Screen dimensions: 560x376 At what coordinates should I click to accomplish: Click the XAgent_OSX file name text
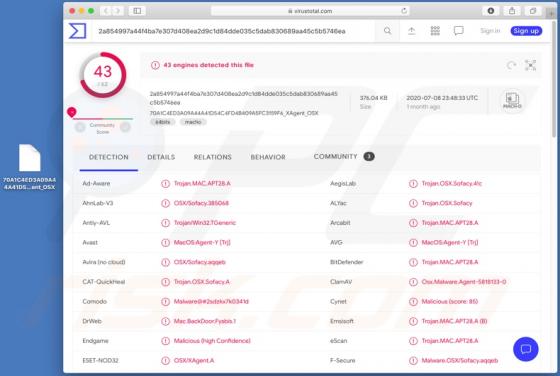[234, 113]
